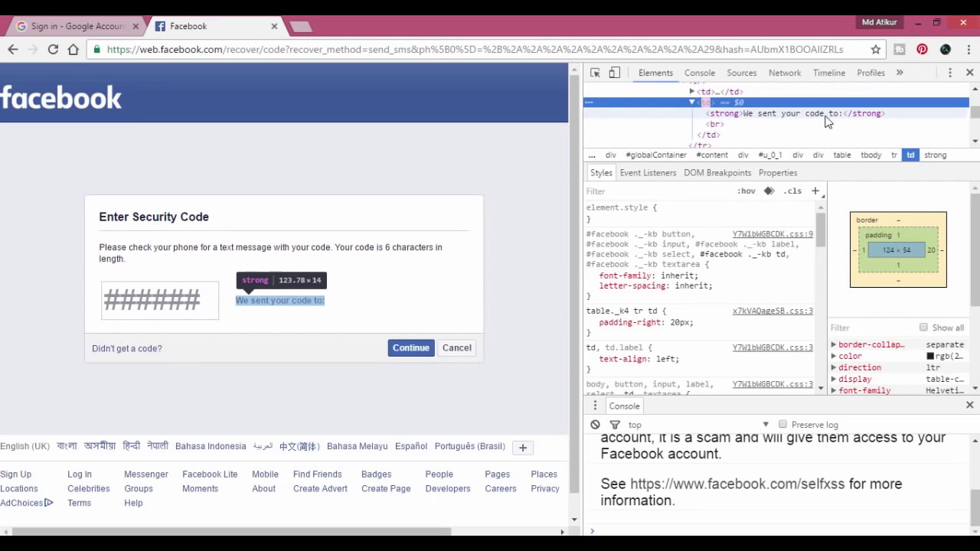Bookmark this page with the star
This screenshot has width=980, height=551.
[x=876, y=49]
